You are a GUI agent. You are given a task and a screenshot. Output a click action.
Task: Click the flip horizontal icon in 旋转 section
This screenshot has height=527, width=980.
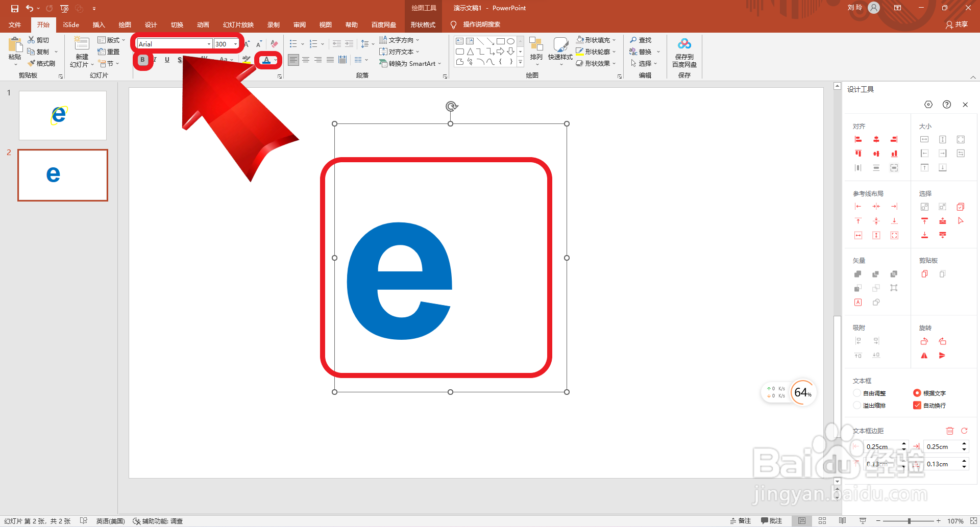[924, 356]
